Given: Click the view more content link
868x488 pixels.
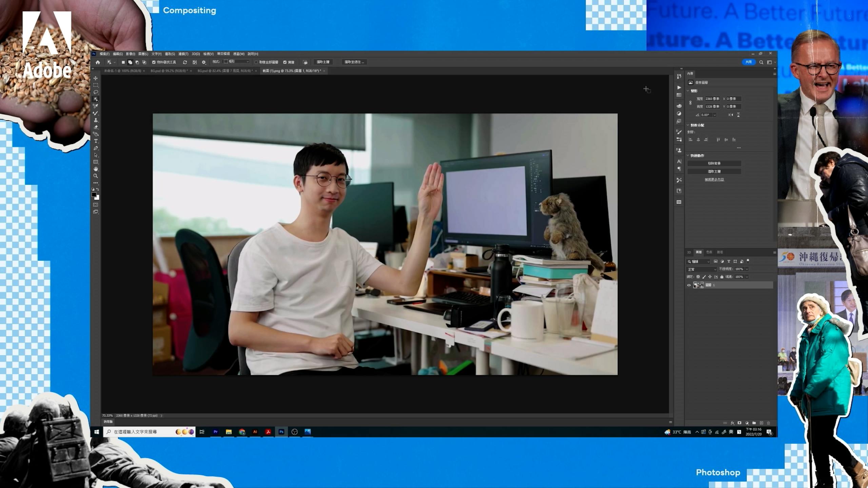Looking at the screenshot, I should 714,180.
